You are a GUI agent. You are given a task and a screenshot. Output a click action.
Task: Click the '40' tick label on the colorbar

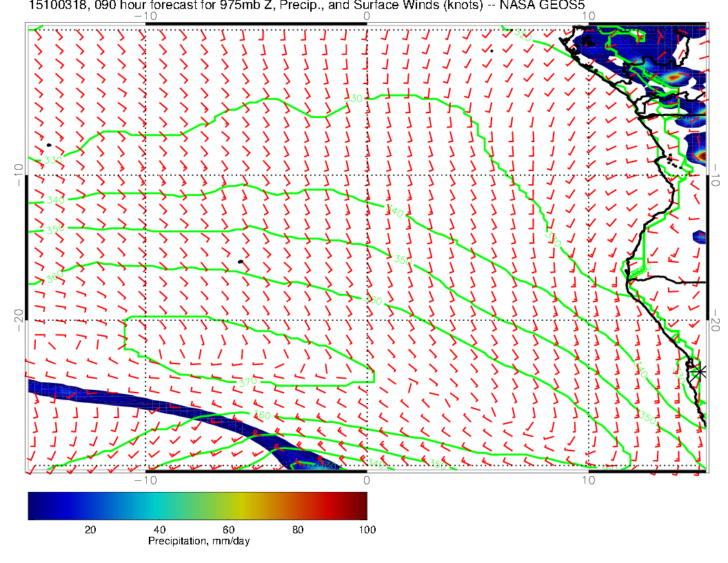point(159,529)
